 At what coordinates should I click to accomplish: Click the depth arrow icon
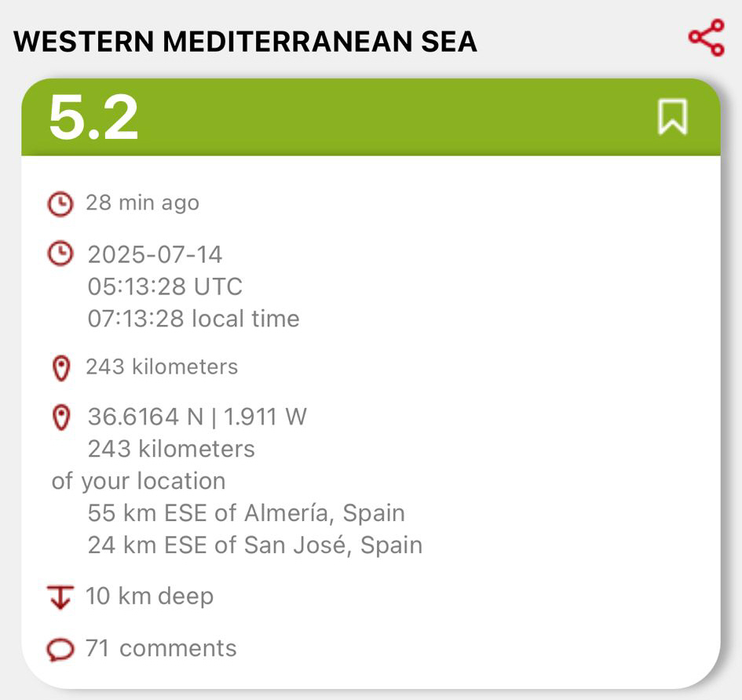[60, 597]
